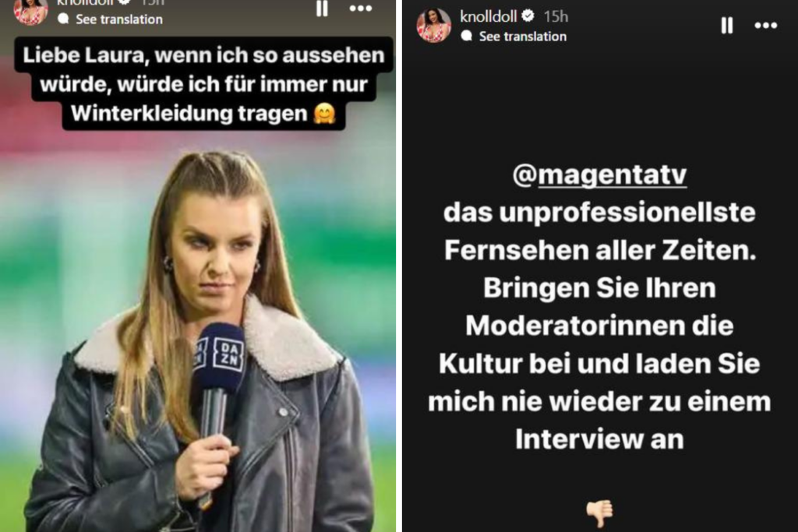Click the hugging face emoji after tragen
Image resolution: width=798 pixels, height=532 pixels.
tap(324, 113)
